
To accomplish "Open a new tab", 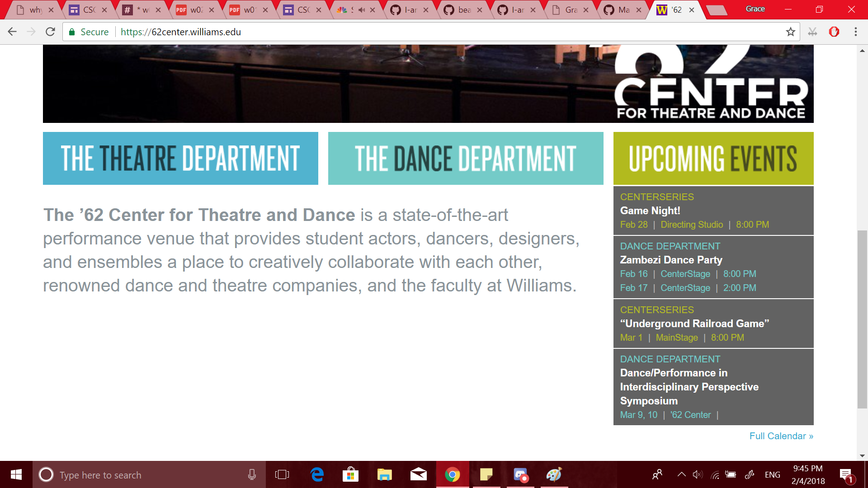I will [717, 10].
